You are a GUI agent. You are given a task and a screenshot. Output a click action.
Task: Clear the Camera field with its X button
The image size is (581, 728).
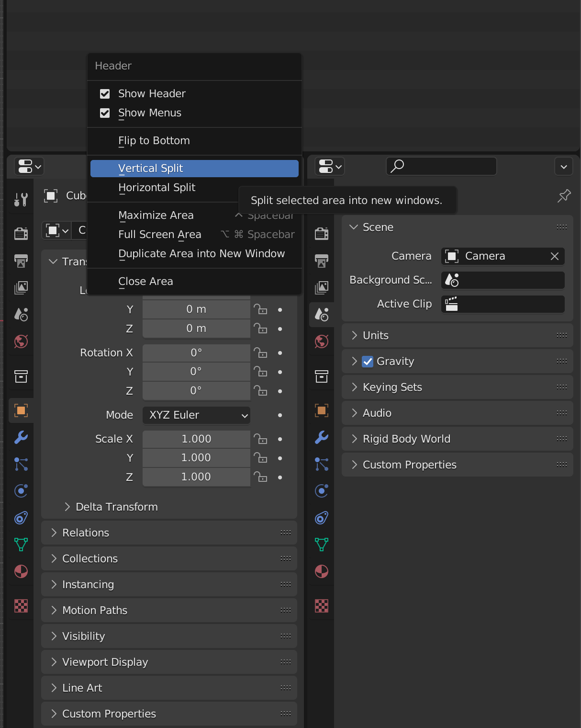click(x=555, y=256)
